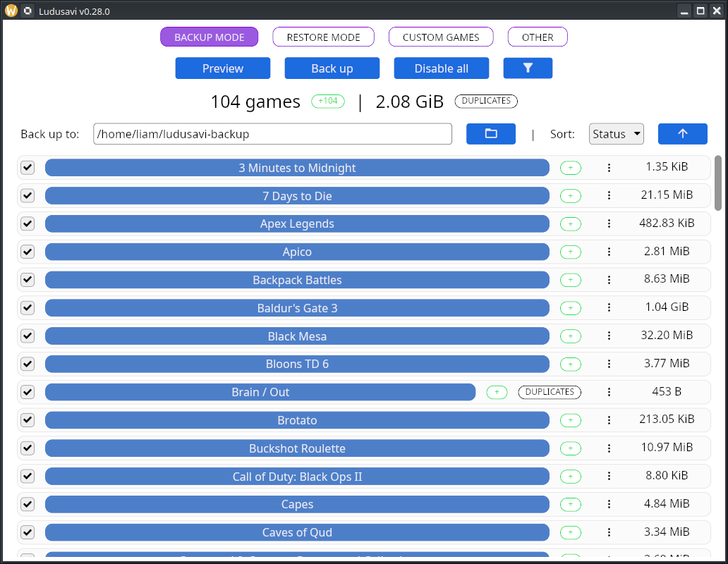Open three-dot menu for Apex Legends
The width and height of the screenshot is (728, 564).
609,224
